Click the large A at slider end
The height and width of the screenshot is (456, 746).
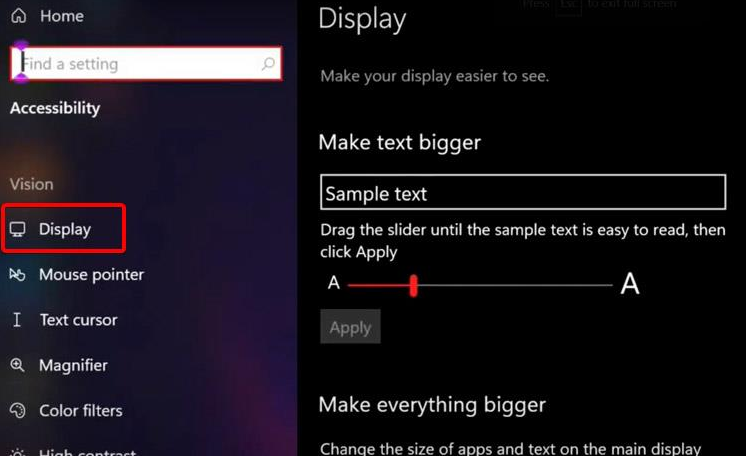point(630,284)
